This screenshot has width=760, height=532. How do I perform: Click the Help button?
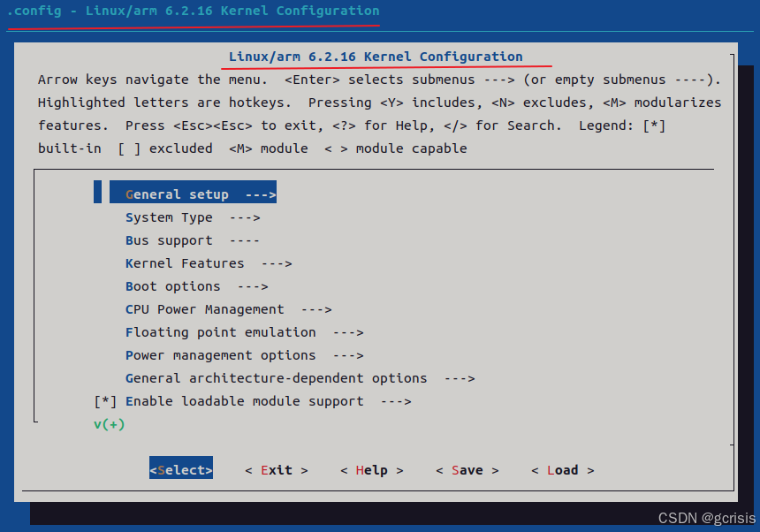tap(372, 470)
